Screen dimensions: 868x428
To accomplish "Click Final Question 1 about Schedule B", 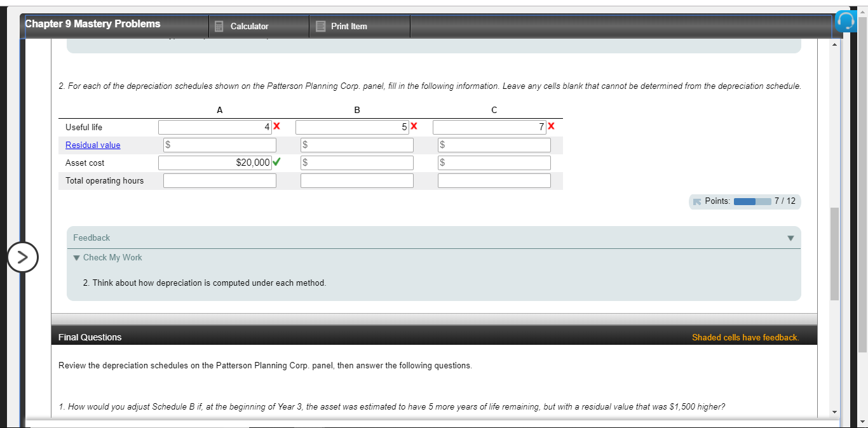I will pos(391,406).
